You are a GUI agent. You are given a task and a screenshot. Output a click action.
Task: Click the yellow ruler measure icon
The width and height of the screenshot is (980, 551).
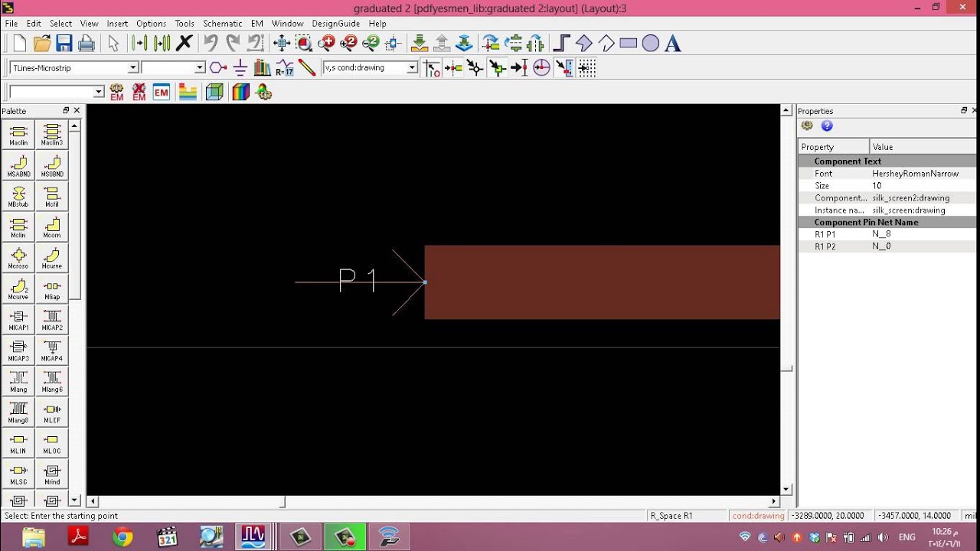307,68
